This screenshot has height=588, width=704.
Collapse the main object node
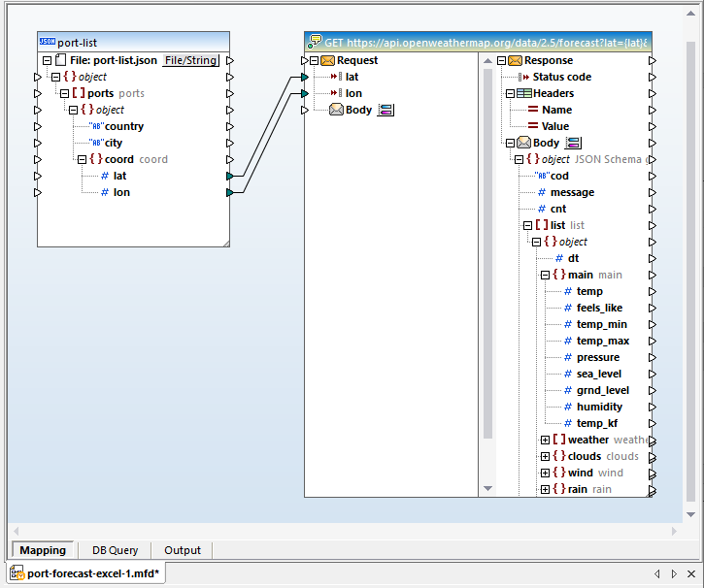tap(546, 275)
